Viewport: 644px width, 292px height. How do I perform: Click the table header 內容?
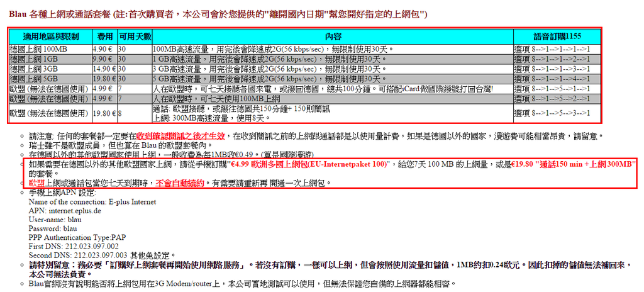(x=333, y=36)
